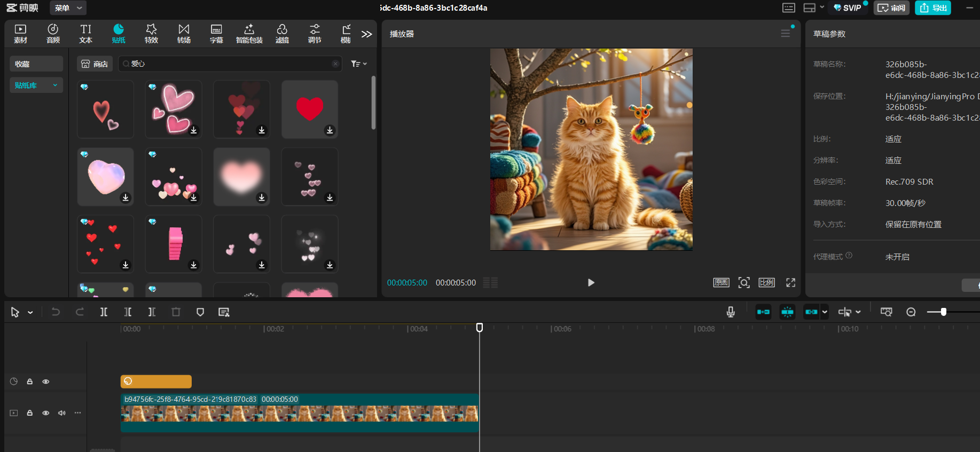Open fullscreen preview in the player
Image resolution: width=980 pixels, height=452 pixels.
(790, 283)
